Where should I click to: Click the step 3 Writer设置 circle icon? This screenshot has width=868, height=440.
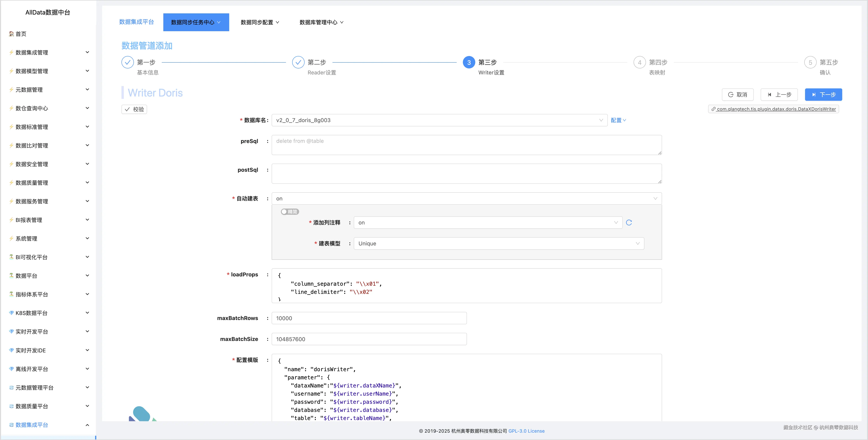[x=469, y=62]
